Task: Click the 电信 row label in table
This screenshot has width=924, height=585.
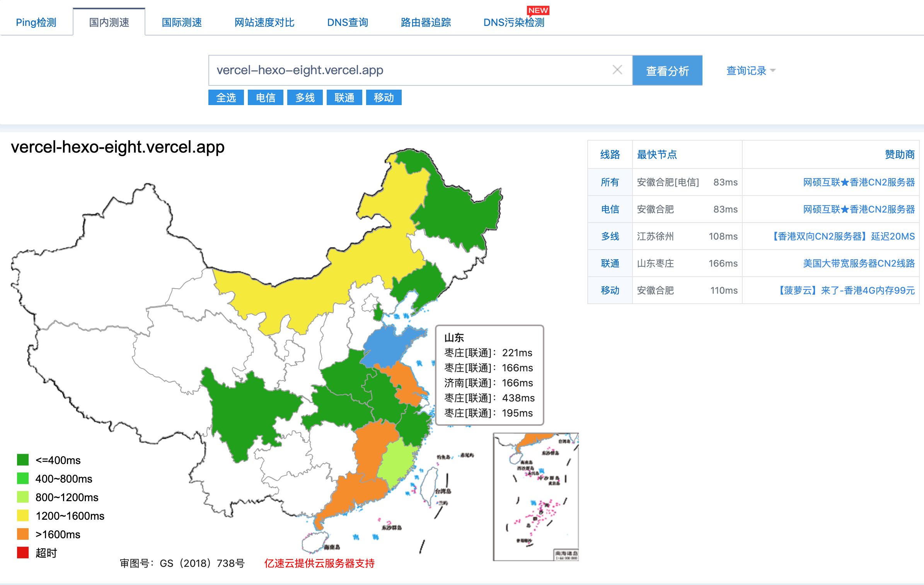Action: click(610, 209)
